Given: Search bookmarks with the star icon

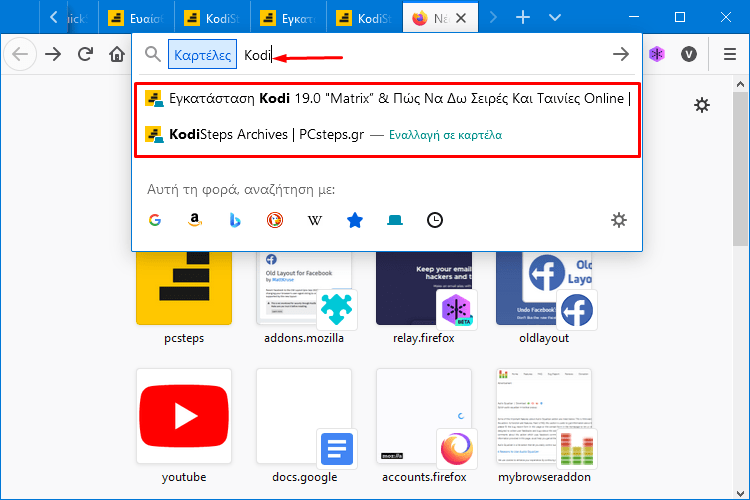Looking at the screenshot, I should [354, 220].
